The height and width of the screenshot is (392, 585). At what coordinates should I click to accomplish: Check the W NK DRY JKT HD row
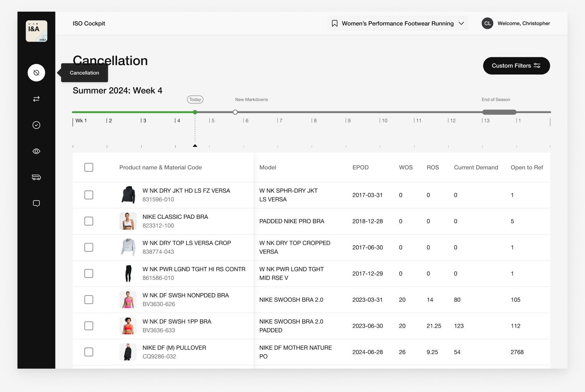pos(89,195)
